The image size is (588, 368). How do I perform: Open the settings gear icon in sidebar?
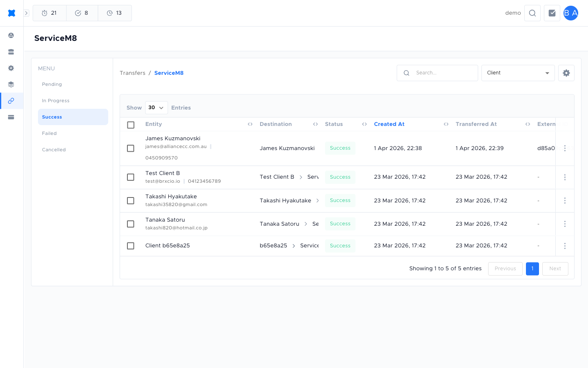click(x=11, y=68)
